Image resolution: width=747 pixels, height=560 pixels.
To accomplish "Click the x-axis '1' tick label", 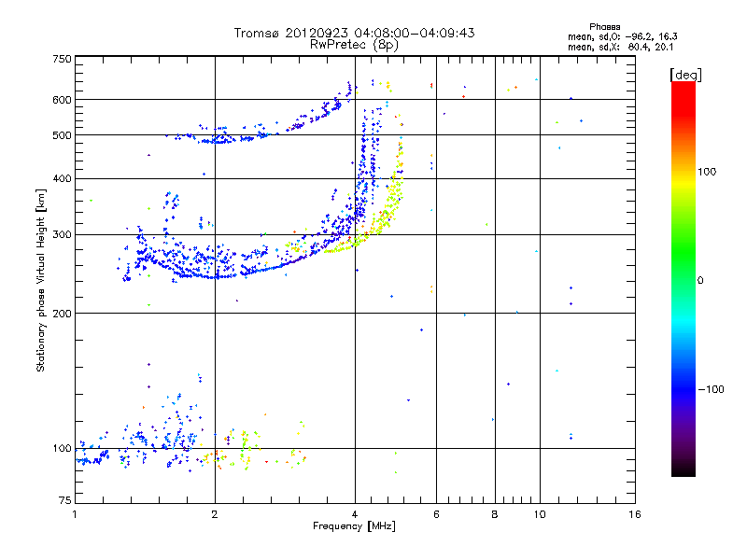I will click(x=75, y=514).
